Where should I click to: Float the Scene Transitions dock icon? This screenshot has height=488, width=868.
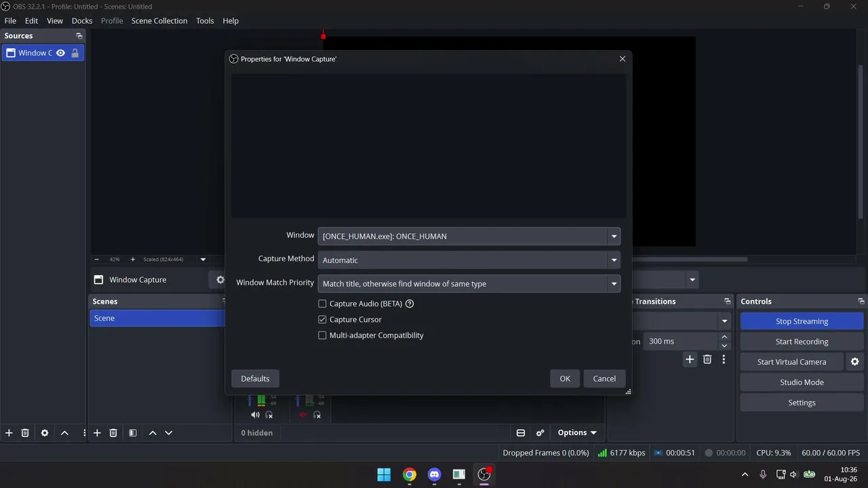727,302
